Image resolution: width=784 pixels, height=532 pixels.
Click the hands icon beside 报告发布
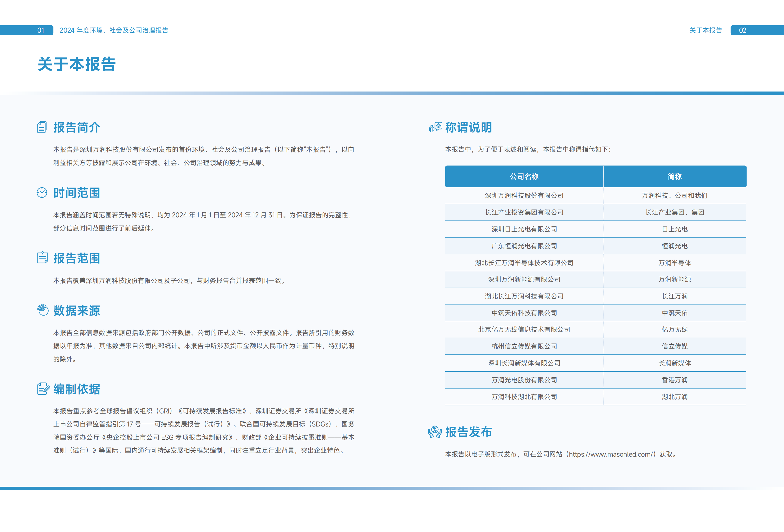point(435,431)
